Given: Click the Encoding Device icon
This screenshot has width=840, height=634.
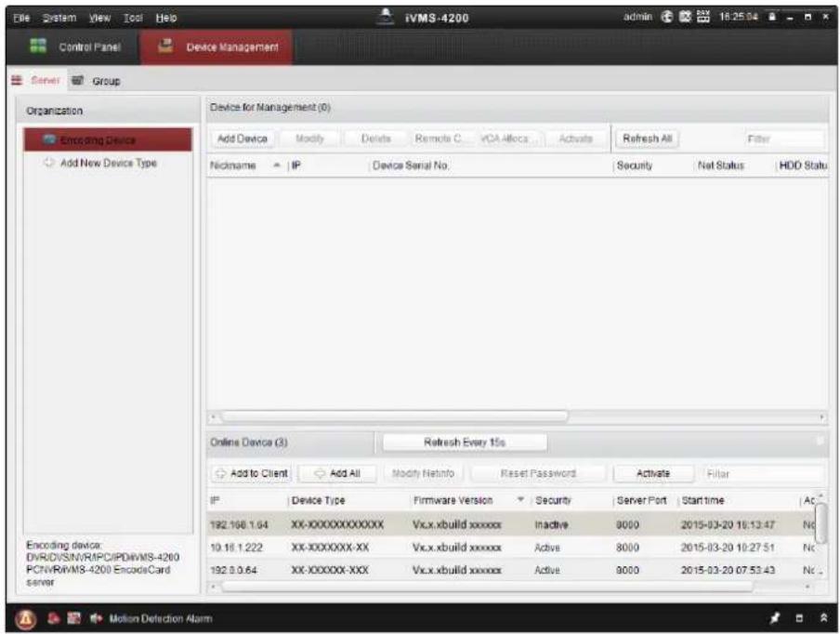Looking at the screenshot, I should pos(50,139).
